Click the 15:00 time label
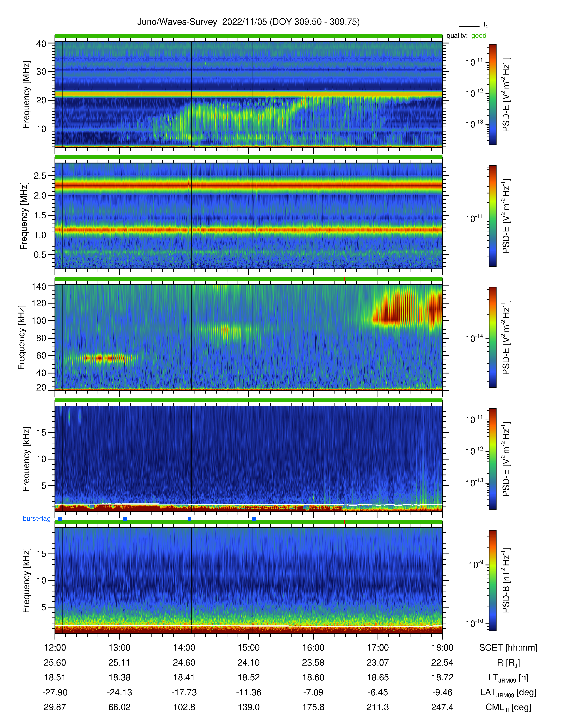Image resolution: width=563 pixels, height=728 pixels. point(248,647)
